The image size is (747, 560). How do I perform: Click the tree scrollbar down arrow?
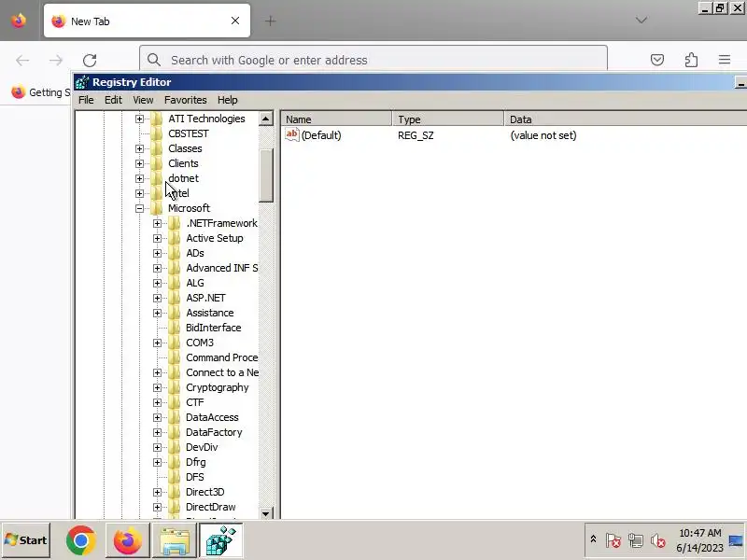click(266, 513)
